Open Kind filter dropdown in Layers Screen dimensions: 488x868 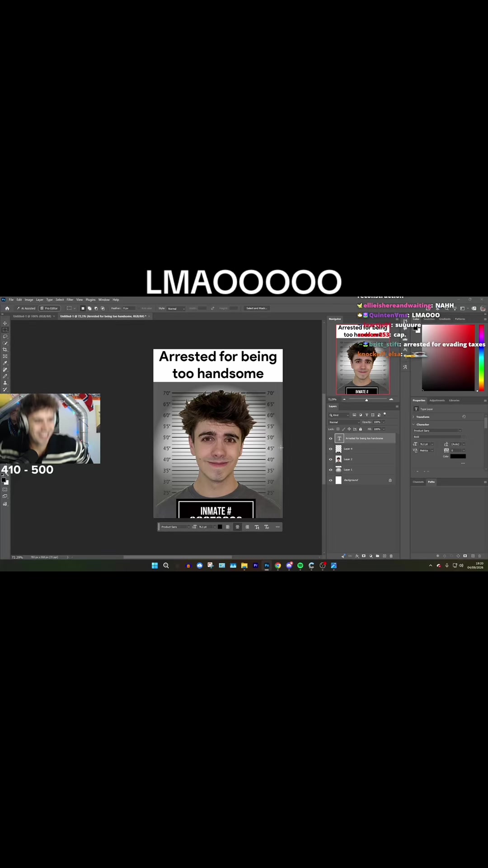click(x=339, y=415)
